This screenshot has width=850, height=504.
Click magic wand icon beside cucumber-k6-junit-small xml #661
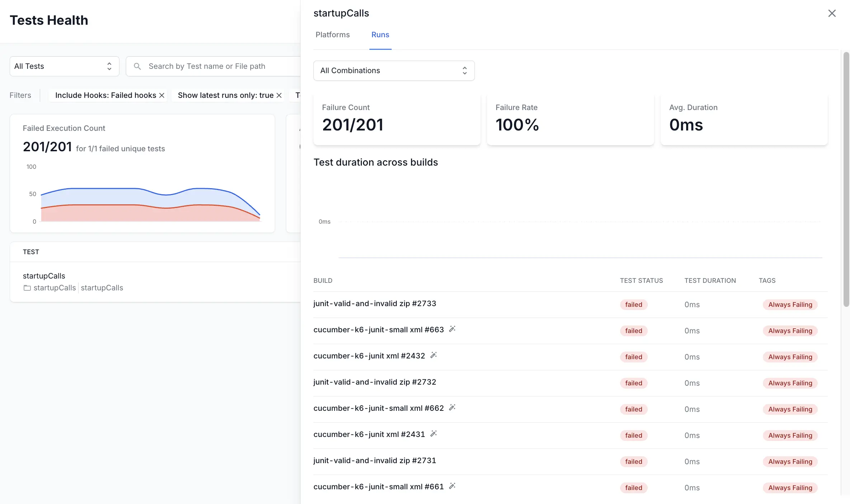tap(452, 486)
